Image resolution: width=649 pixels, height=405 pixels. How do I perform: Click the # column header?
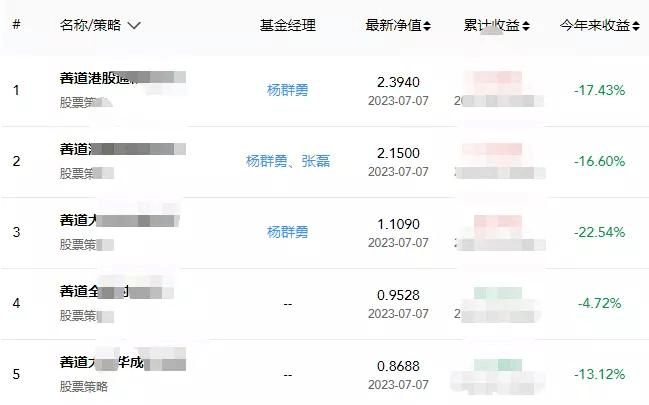(16, 25)
